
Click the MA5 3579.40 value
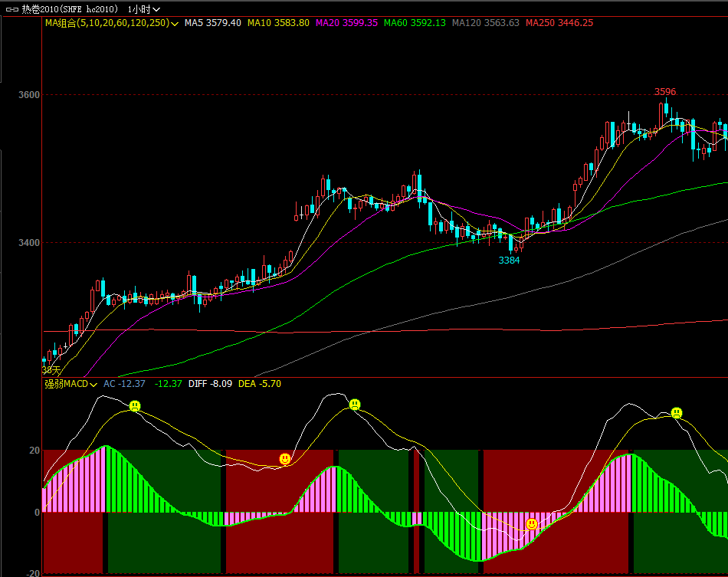[212, 23]
